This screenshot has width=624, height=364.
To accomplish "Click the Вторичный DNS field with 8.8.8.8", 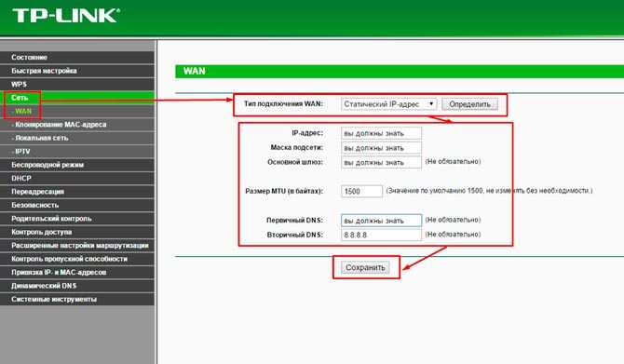I will coord(381,235).
